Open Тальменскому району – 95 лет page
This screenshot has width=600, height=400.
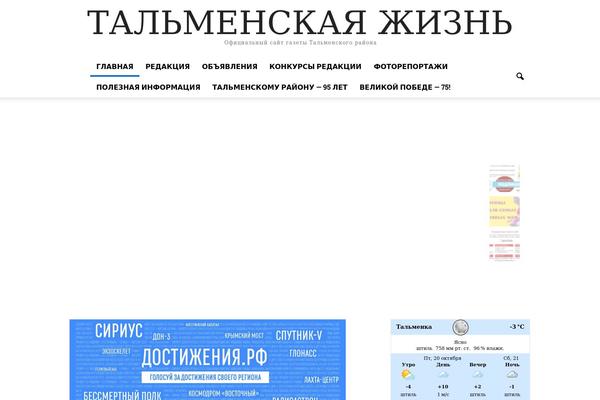pyautogui.click(x=280, y=87)
